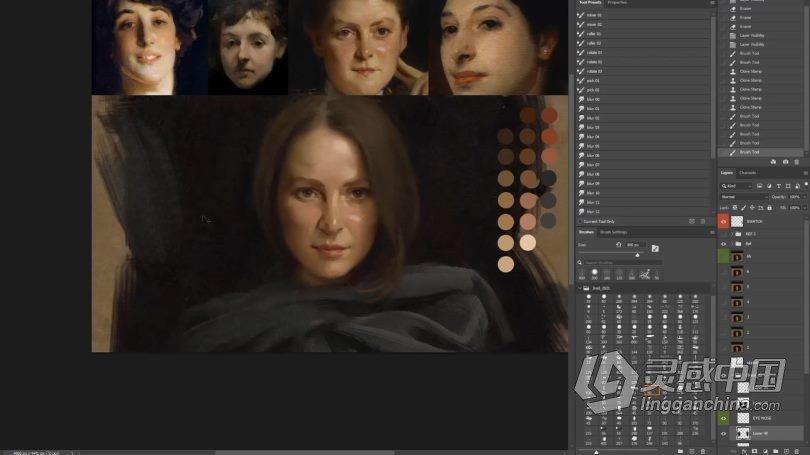Viewport: 810px width, 455px height.
Task: Create new brush group folder icon
Action: 680,451
